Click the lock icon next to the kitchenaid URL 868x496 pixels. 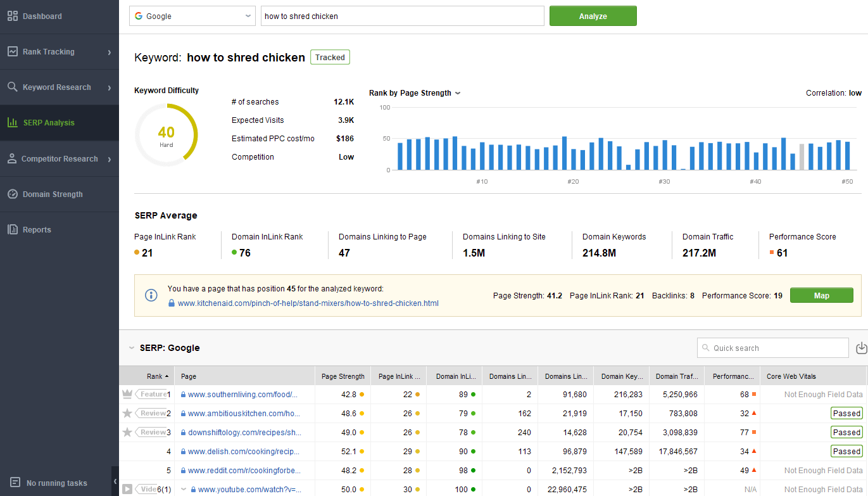tap(172, 303)
